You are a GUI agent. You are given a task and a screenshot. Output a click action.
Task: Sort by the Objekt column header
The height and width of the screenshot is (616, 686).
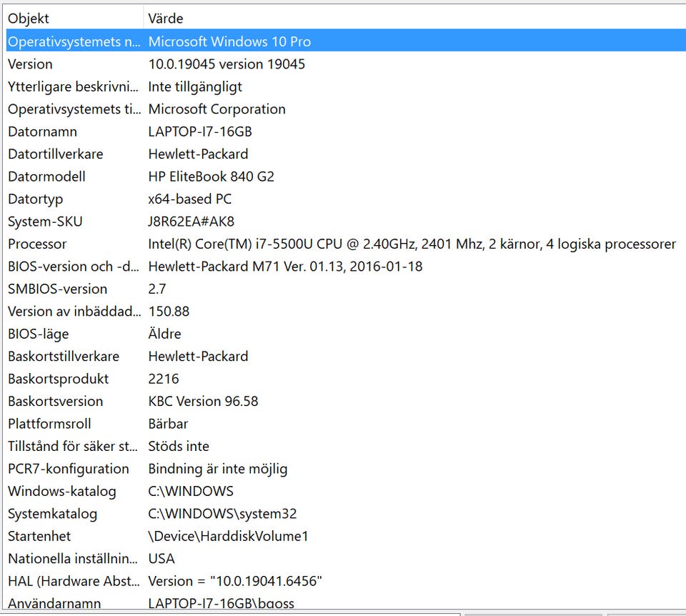pos(71,19)
